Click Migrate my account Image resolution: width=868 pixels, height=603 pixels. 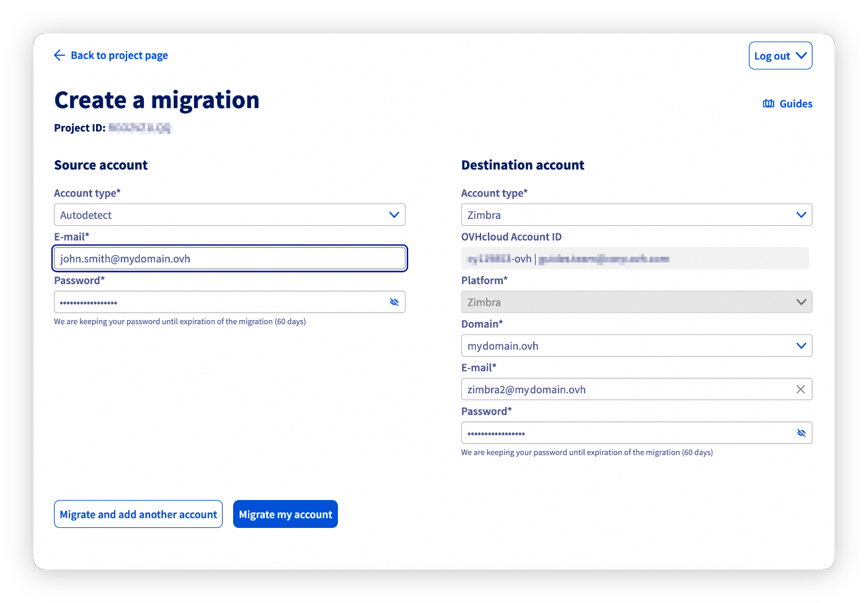tap(285, 514)
